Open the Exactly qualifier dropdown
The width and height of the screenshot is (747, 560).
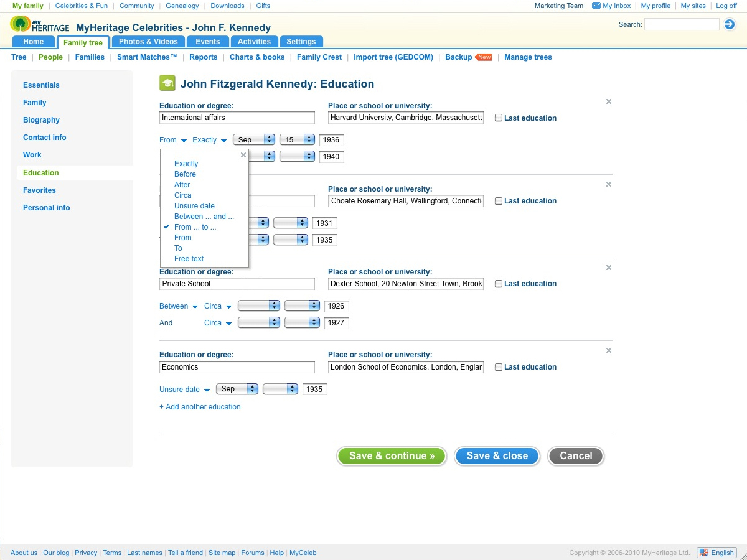tap(210, 140)
